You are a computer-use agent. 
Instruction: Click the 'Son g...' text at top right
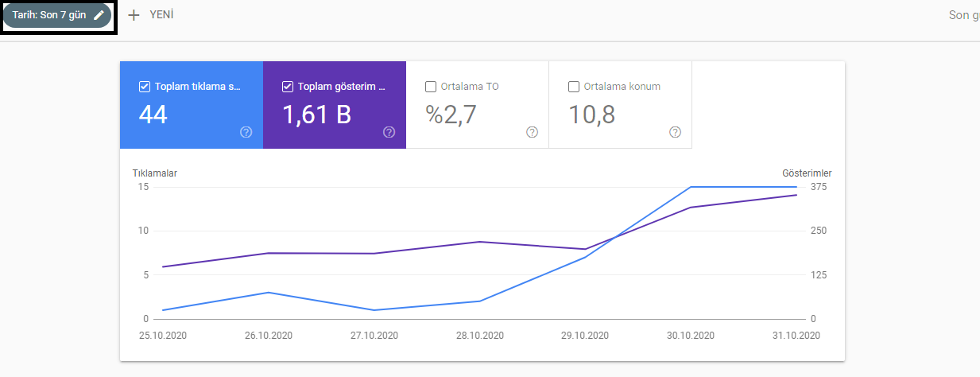point(963,15)
